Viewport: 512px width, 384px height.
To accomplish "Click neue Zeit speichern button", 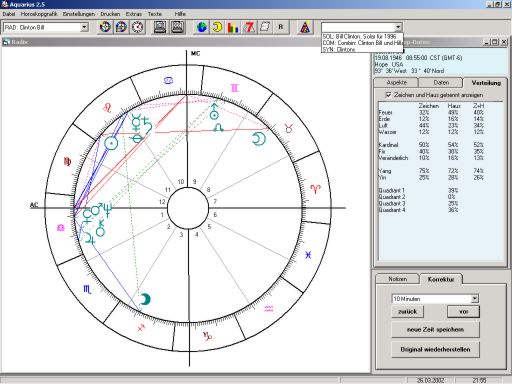I will tap(435, 329).
